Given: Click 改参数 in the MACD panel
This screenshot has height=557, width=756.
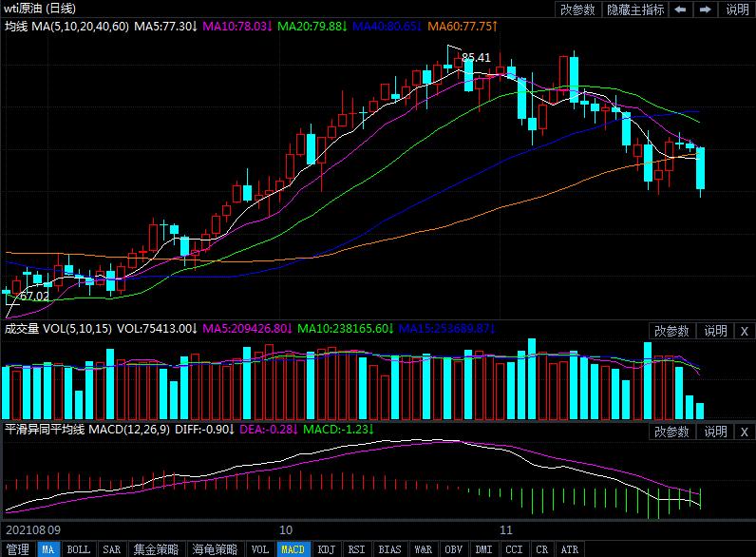Looking at the screenshot, I should click(672, 432).
